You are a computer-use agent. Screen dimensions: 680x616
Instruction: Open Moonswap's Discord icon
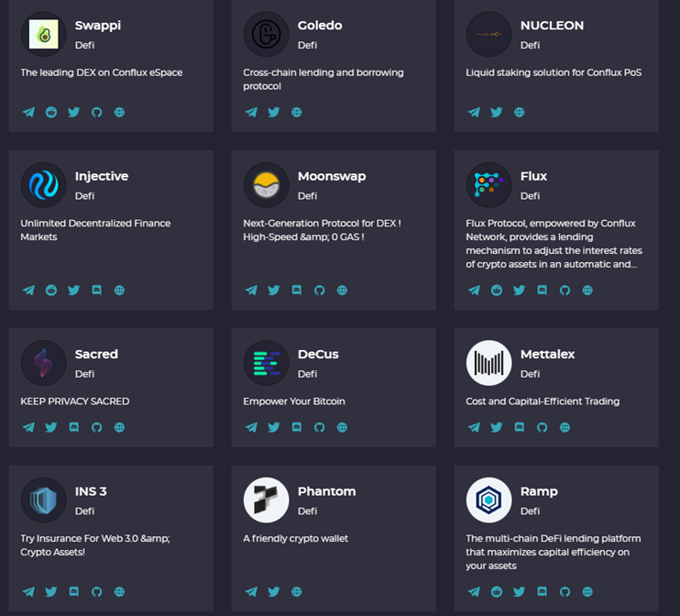click(297, 291)
